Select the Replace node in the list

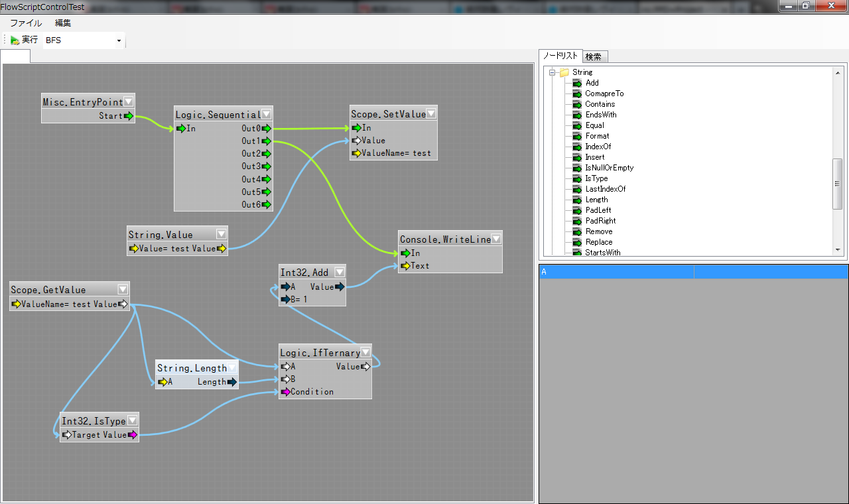pos(598,242)
